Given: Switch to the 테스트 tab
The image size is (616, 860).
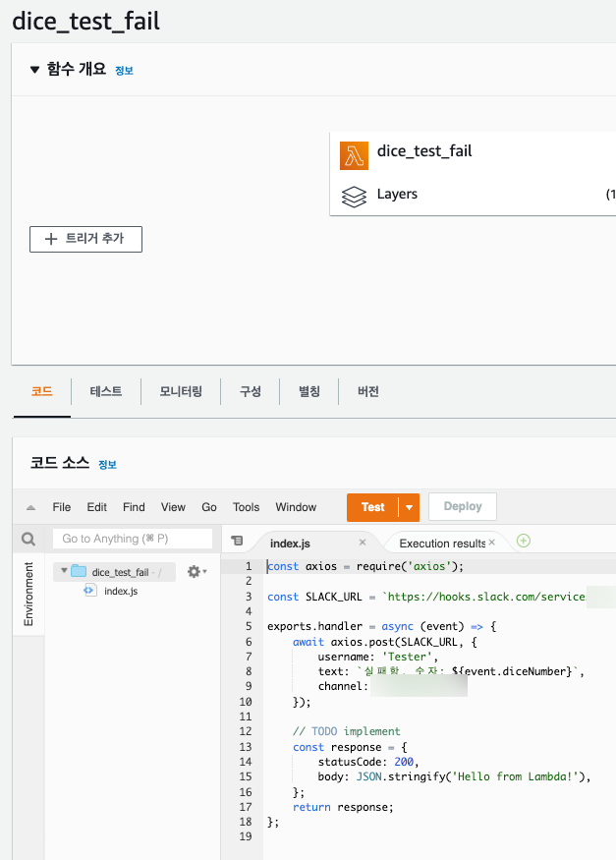Looking at the screenshot, I should (106, 391).
